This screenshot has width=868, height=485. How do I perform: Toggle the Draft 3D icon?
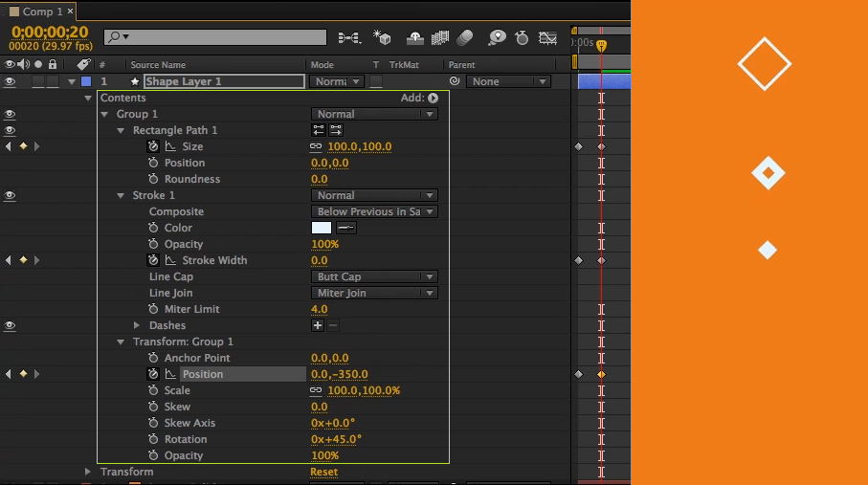click(x=382, y=37)
